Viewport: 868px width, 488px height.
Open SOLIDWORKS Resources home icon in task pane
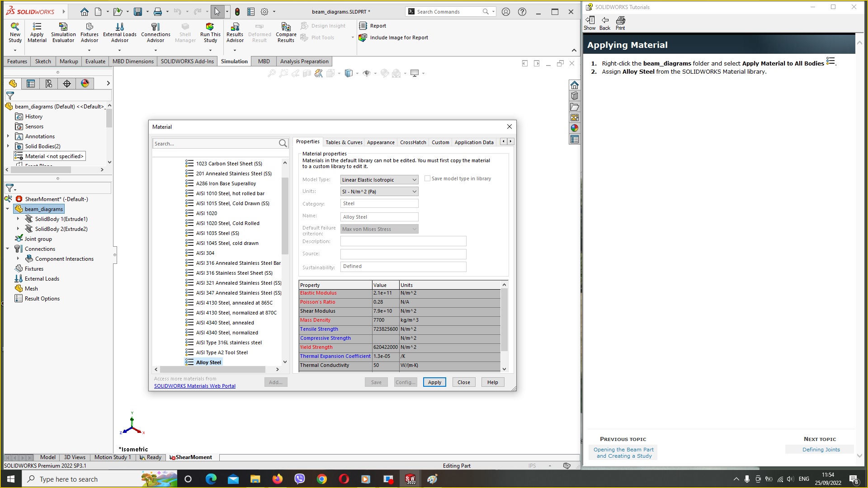[574, 85]
